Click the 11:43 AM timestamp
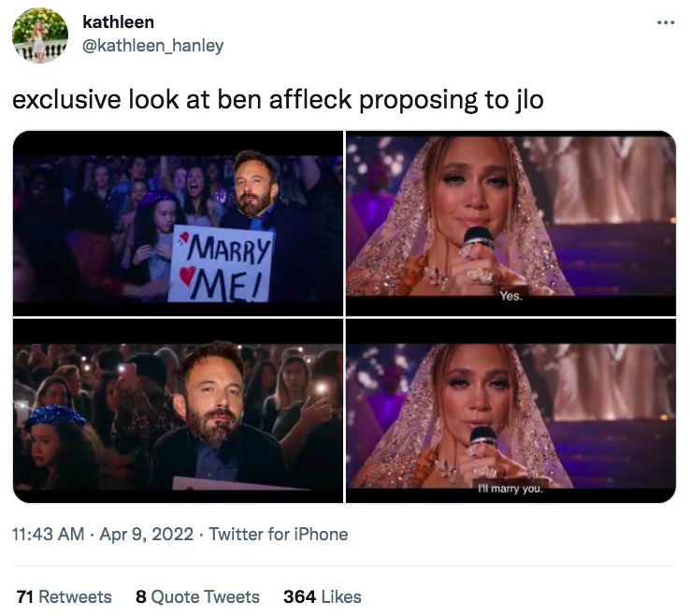Image resolution: width=690 pixels, height=616 pixels. pos(48,534)
